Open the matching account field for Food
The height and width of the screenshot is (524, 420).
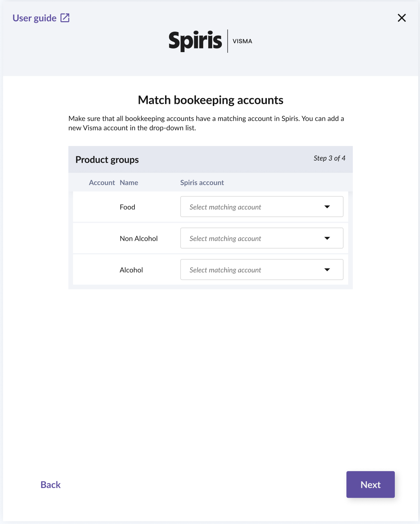pyautogui.click(x=252, y=207)
